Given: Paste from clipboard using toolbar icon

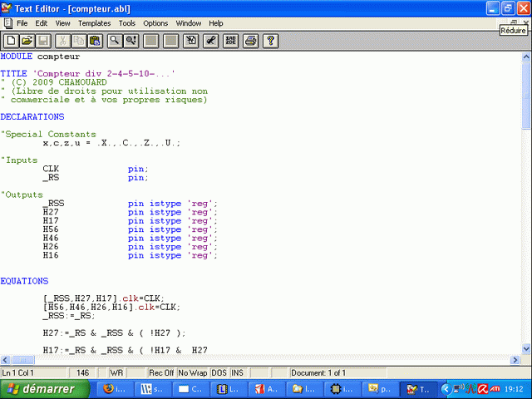Looking at the screenshot, I should pos(95,40).
